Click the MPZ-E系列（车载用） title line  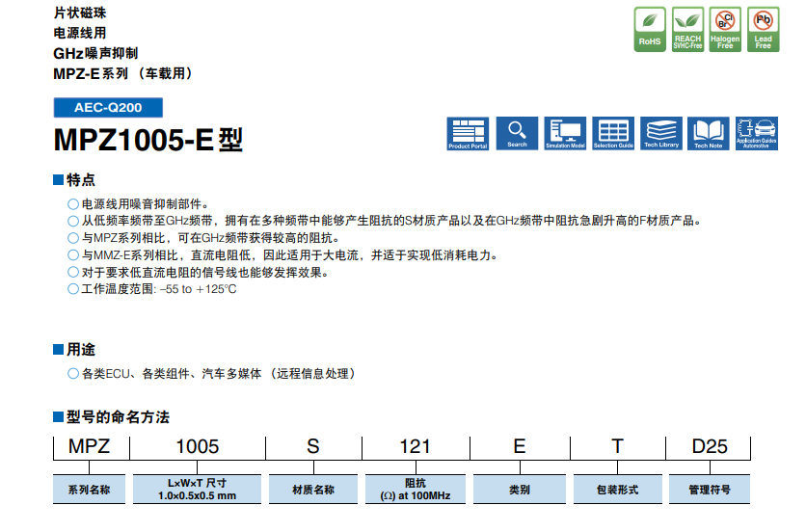point(123,73)
